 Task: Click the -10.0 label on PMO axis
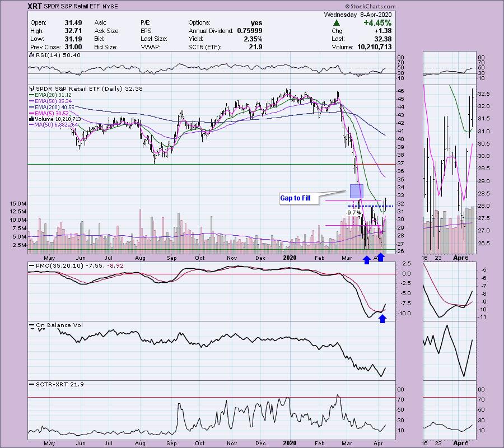[404, 314]
